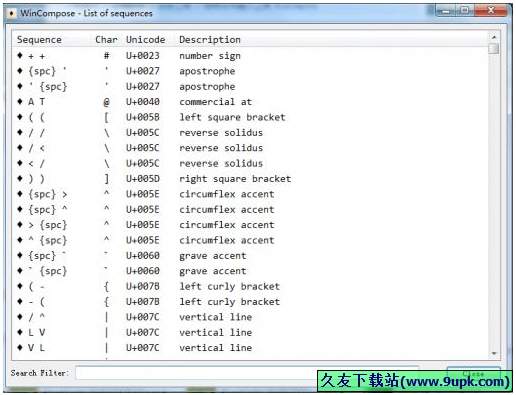Select the 'right square bracket' row

coord(250,179)
